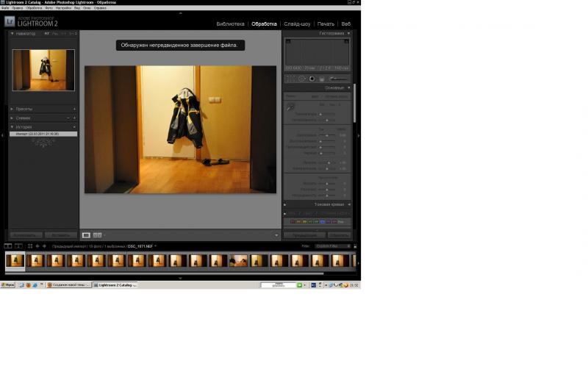Select red color swatch in HSL

293,222
